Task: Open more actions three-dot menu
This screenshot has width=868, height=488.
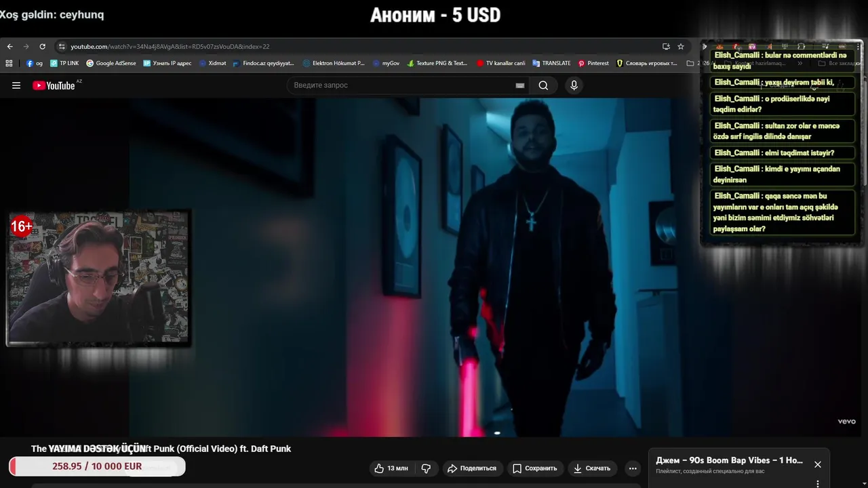Action: [633, 468]
